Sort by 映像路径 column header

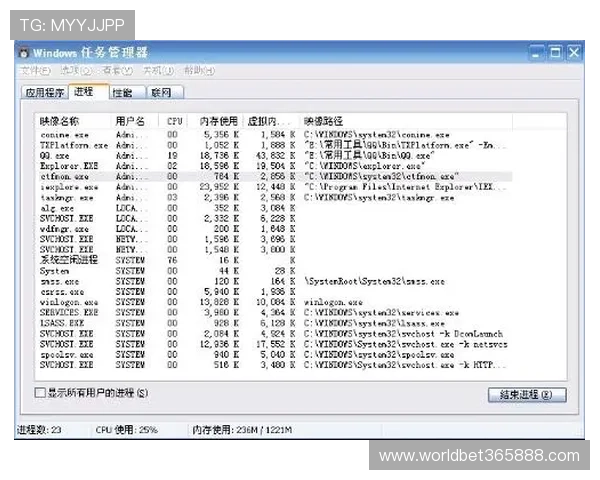(406, 121)
